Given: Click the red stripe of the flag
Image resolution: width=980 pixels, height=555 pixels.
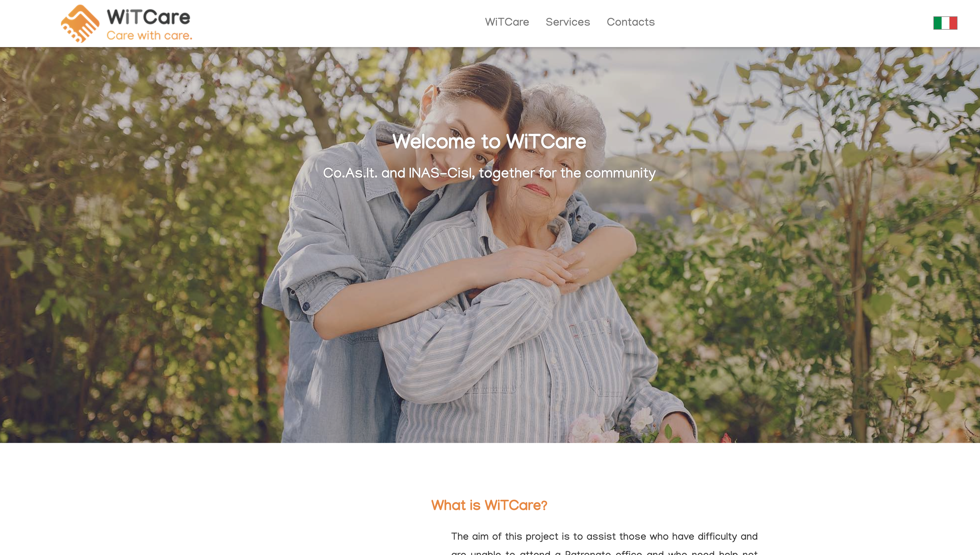Looking at the screenshot, I should [953, 23].
